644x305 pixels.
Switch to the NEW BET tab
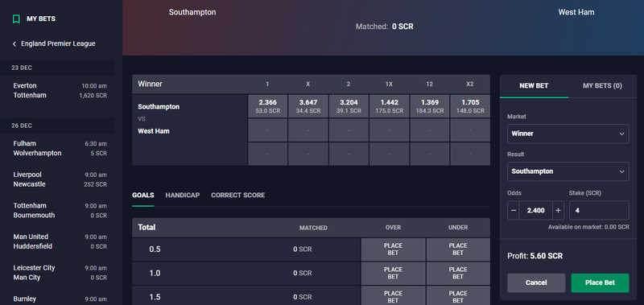click(534, 86)
